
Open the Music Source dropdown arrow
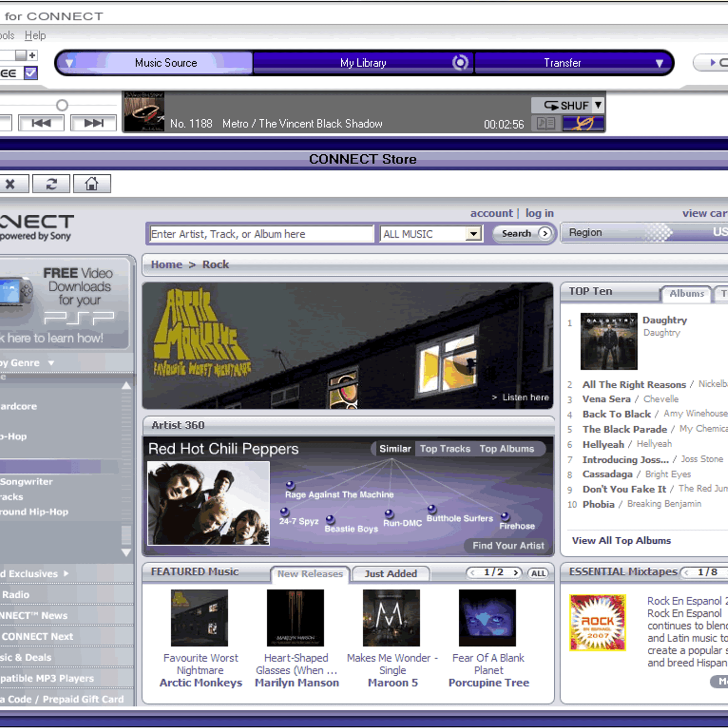click(69, 63)
